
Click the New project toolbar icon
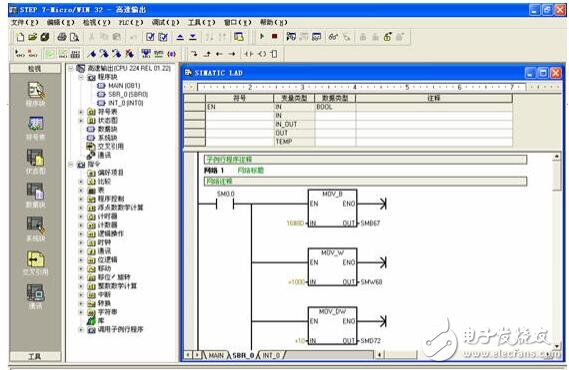click(21, 37)
